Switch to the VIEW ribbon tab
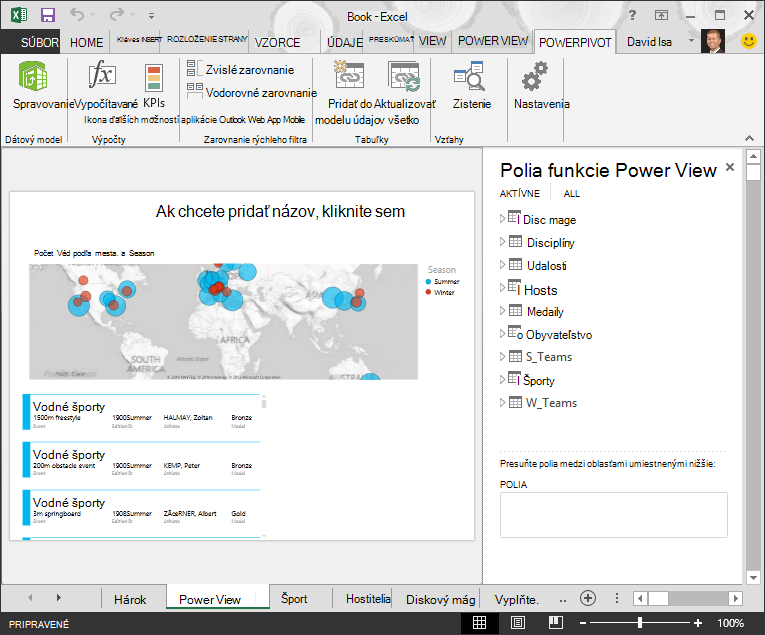Screen dimensions: 765x635 (432, 40)
